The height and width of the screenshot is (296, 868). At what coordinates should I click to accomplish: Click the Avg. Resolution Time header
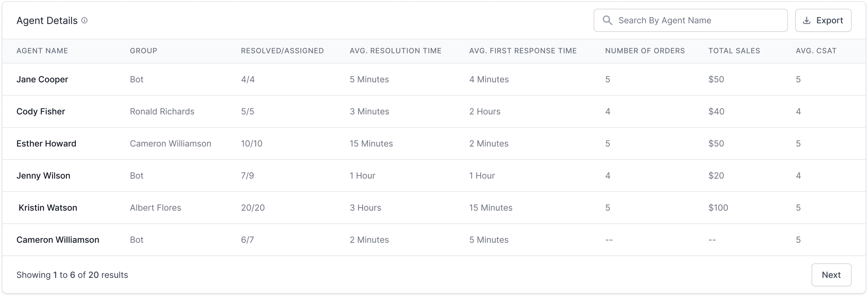click(395, 51)
